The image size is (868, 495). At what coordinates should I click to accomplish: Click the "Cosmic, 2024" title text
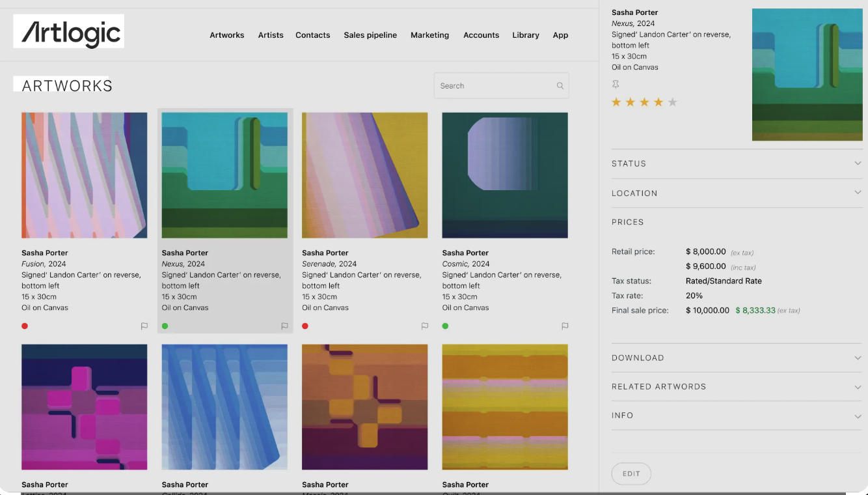[x=466, y=264]
